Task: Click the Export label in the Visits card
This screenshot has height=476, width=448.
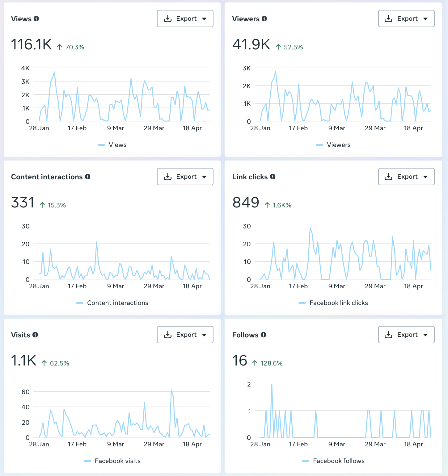Action: pyautogui.click(x=186, y=335)
